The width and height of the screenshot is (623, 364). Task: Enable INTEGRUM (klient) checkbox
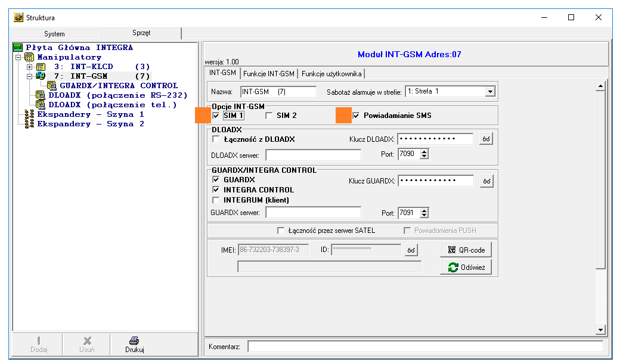point(216,200)
